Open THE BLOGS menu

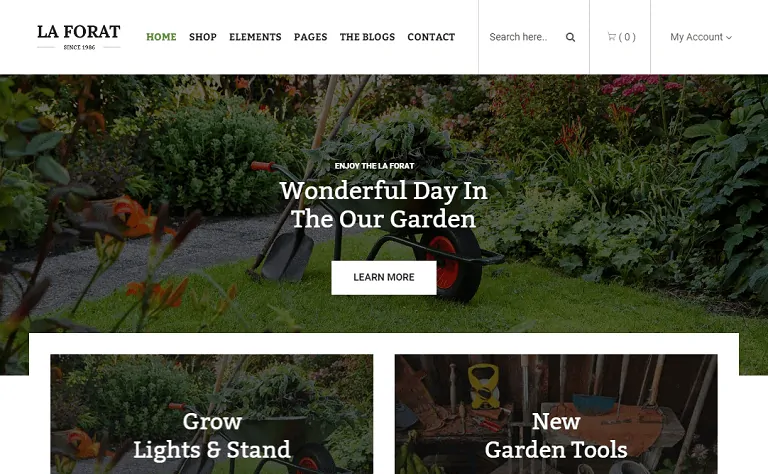pos(367,37)
